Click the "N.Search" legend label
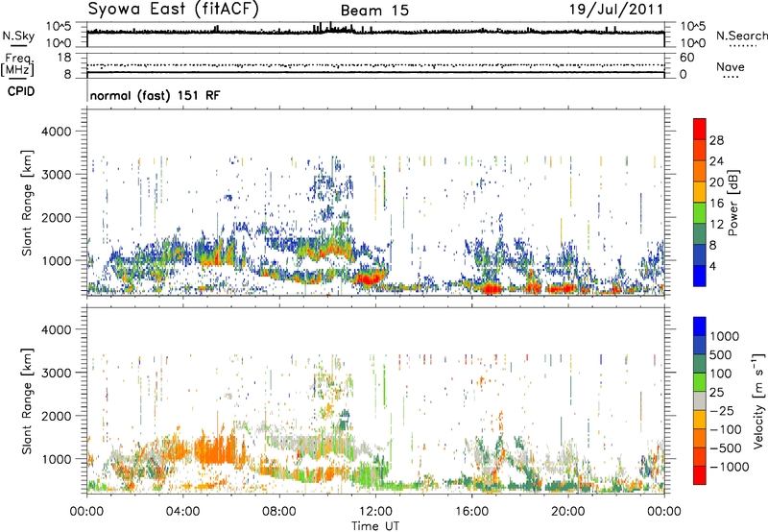Screen dimensions: 768x532 pos(741,36)
